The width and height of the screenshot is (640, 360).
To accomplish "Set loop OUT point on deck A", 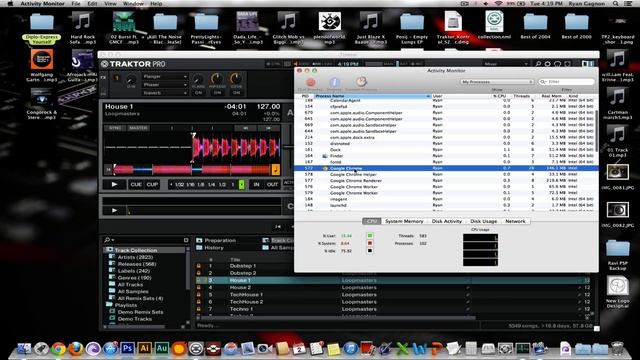I will click(x=272, y=184).
